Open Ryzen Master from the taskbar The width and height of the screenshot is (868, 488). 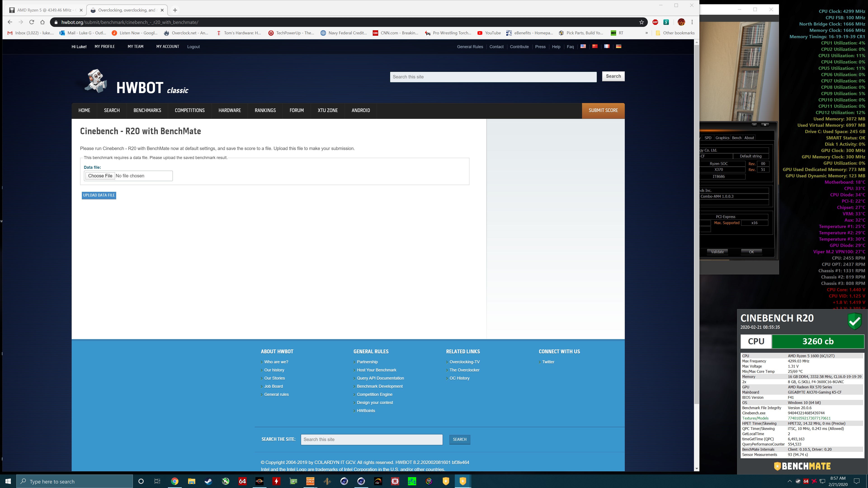[259, 481]
